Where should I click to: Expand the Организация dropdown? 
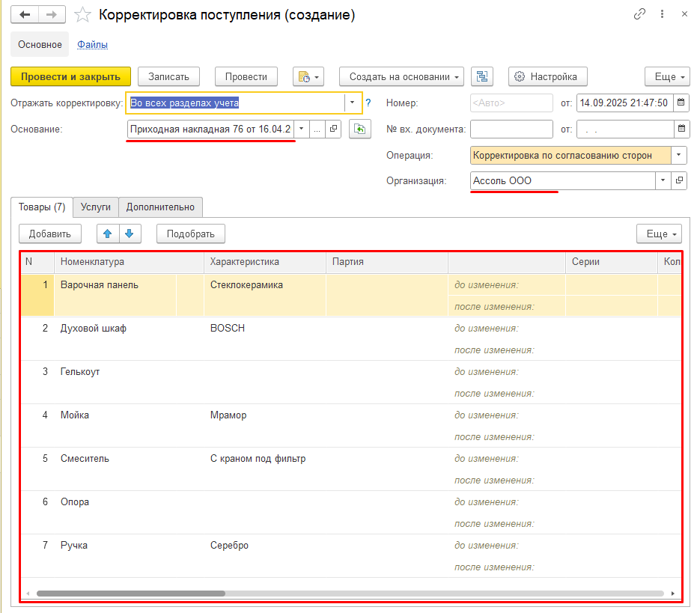[663, 180]
